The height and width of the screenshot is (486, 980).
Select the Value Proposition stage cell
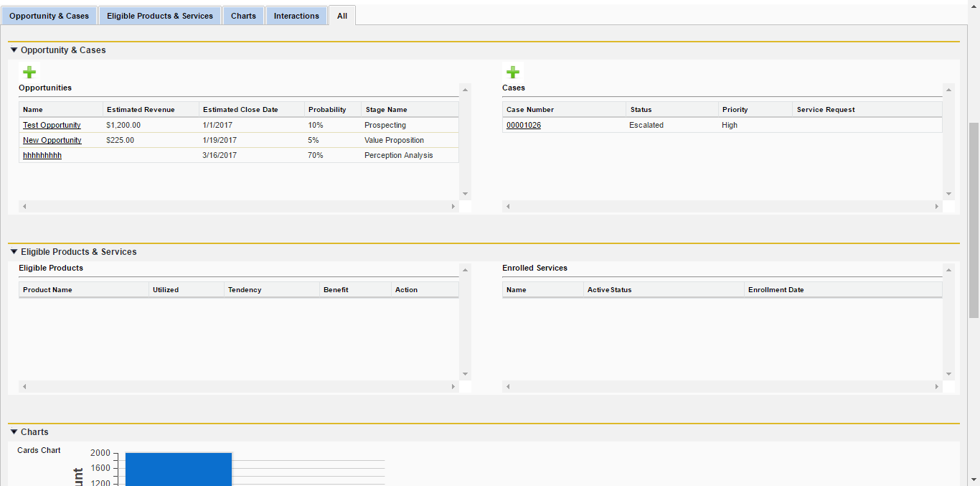[410, 140]
